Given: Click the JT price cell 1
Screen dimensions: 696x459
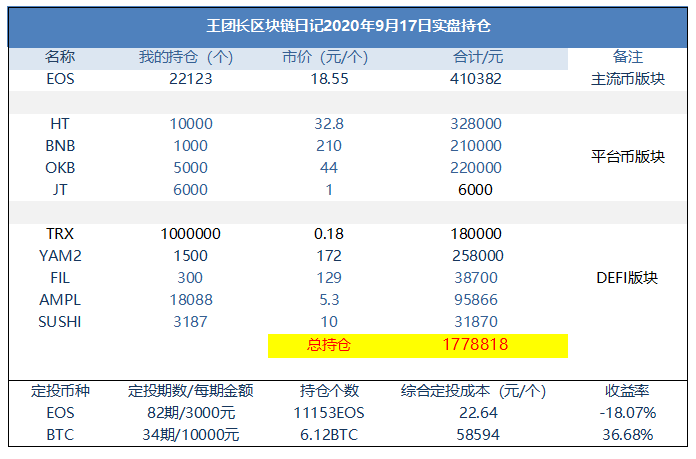Looking at the screenshot, I should [x=329, y=190].
